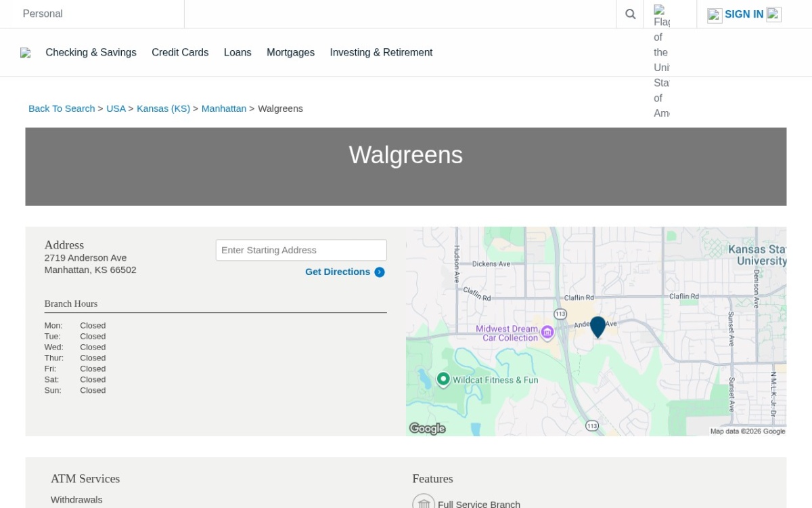Click the Mon: Closed hours row

75,325
